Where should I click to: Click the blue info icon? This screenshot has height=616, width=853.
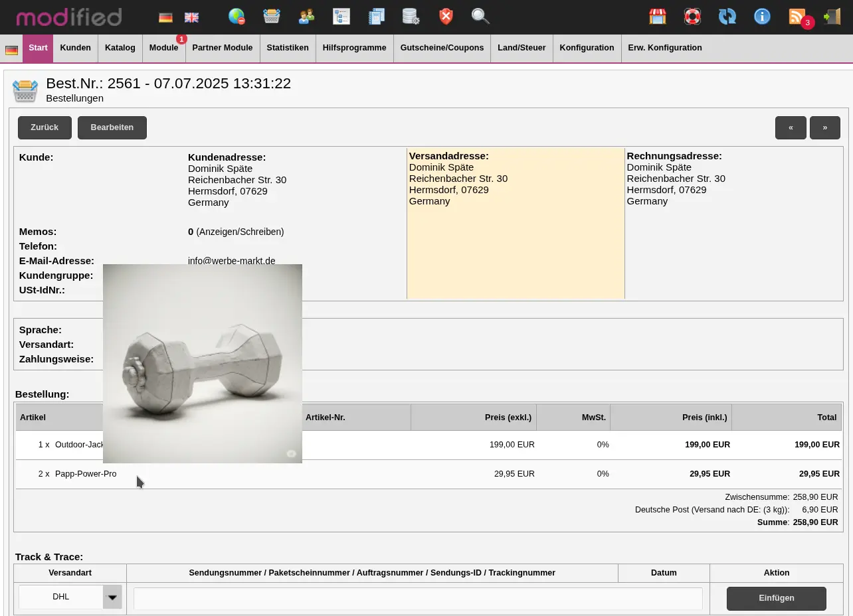[762, 17]
